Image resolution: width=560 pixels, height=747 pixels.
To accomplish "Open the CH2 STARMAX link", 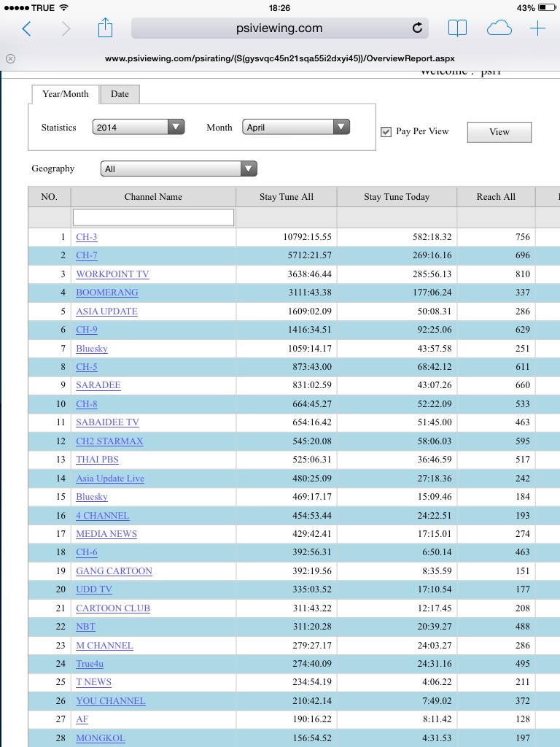I will (x=109, y=441).
